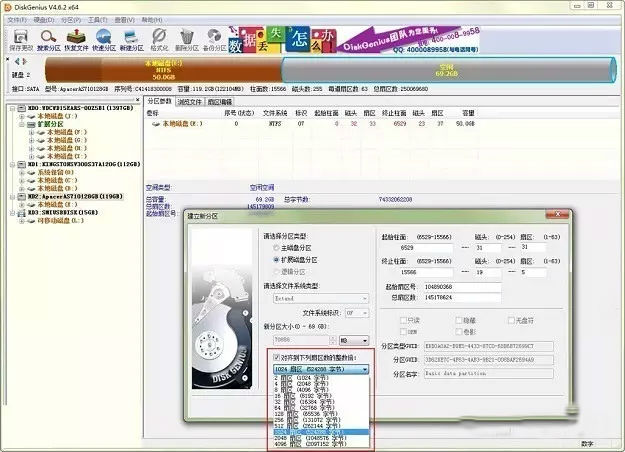Screen dimensions: 625x452
Task: Select the 主磁盘分区 radio button
Action: pos(276,248)
